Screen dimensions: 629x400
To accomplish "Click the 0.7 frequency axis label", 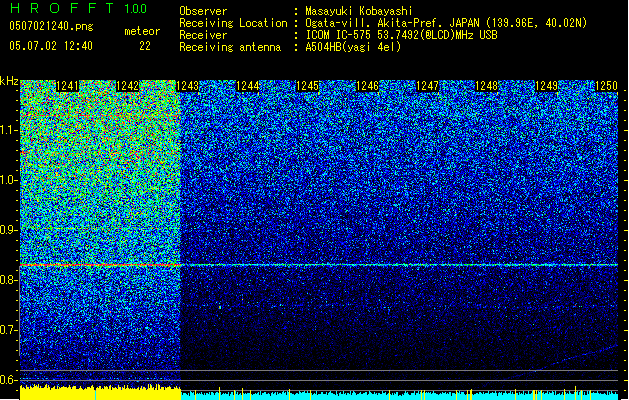I will coord(9,330).
